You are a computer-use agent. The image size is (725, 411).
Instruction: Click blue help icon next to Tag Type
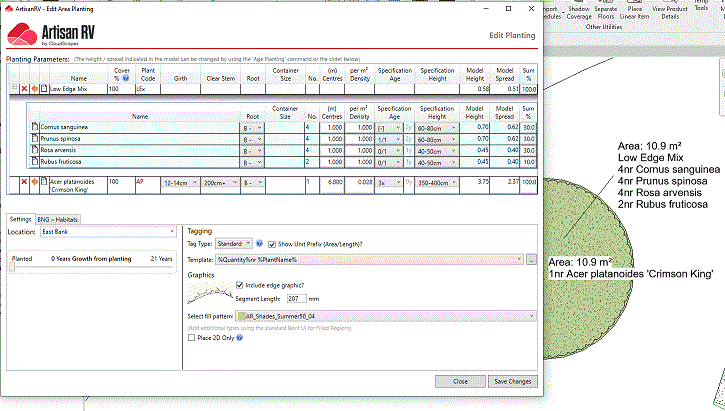(x=259, y=243)
